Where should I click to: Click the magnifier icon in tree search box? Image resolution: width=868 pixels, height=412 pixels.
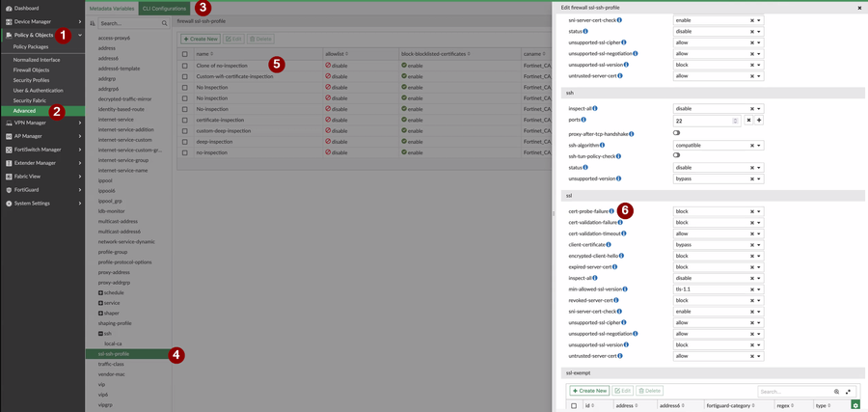coord(164,24)
